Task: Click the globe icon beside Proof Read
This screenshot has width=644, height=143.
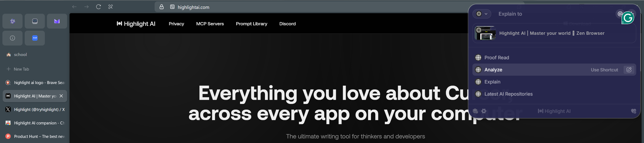Action: tap(478, 58)
